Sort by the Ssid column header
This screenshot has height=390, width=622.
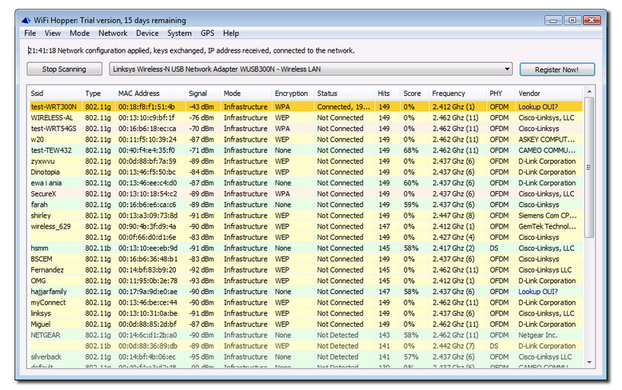click(x=37, y=93)
